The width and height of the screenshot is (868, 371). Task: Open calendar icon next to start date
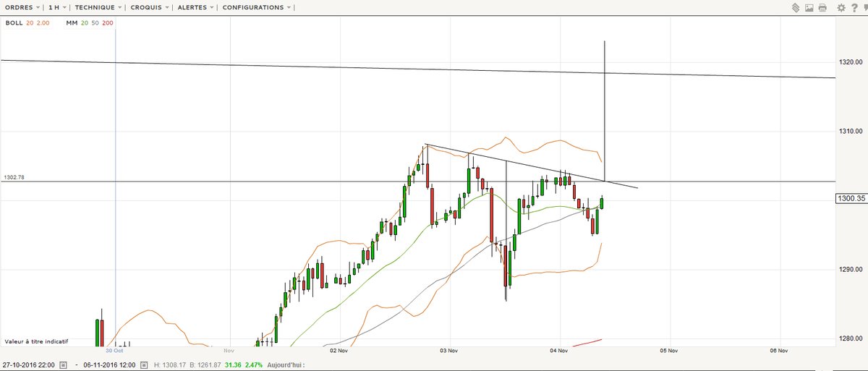(63, 365)
